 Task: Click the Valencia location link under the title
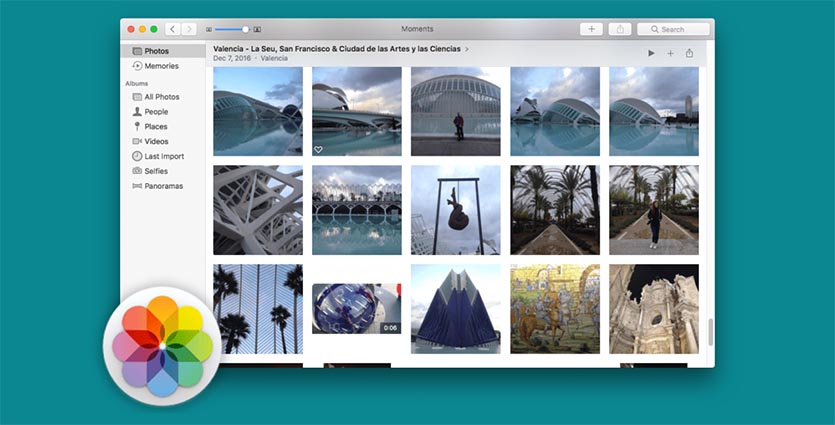coord(274,59)
